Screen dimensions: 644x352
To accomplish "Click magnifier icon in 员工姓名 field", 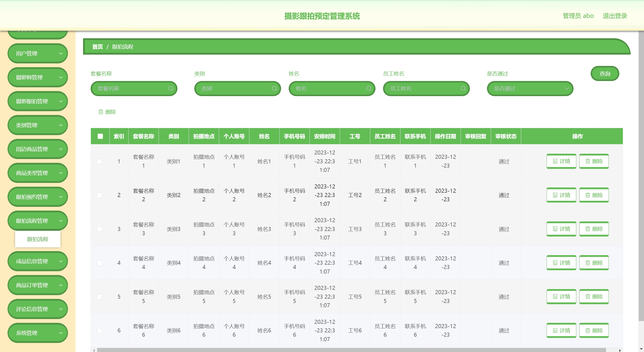I will (x=463, y=88).
